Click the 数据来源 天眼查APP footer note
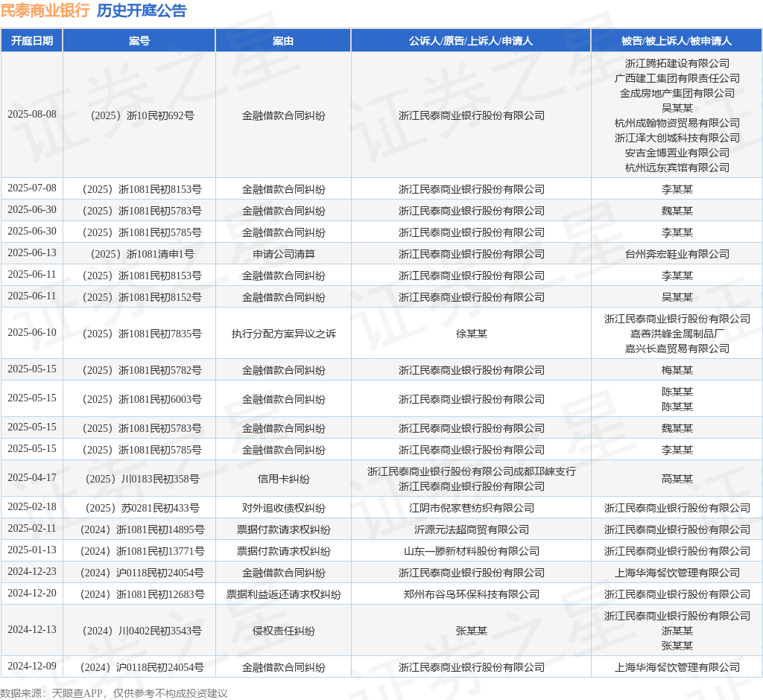Screen dimensions: 763x700 point(114,693)
